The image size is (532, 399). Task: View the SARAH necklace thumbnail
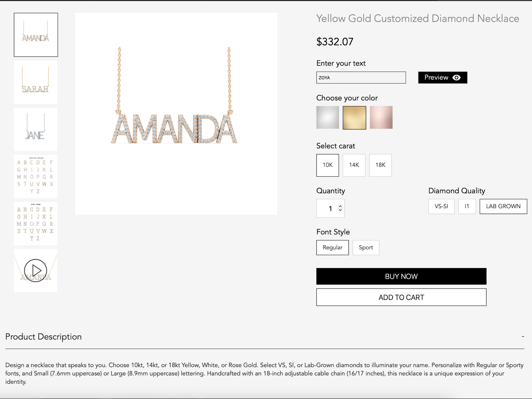click(x=36, y=82)
